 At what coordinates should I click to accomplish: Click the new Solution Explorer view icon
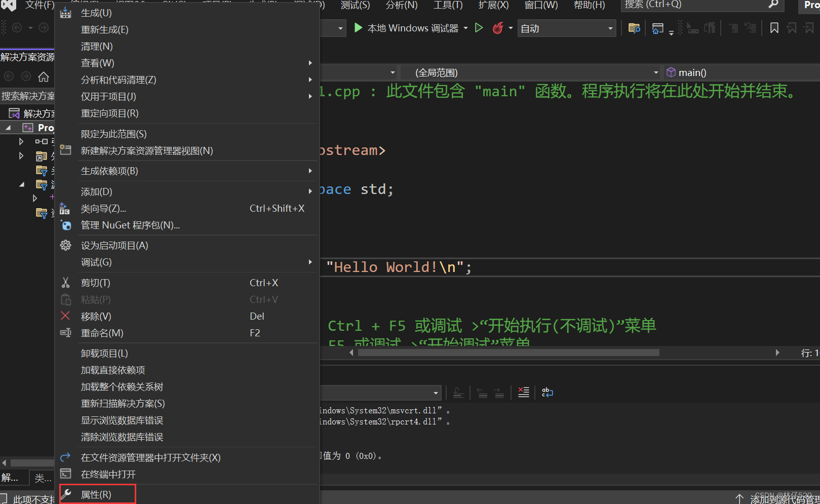pyautogui.click(x=65, y=150)
